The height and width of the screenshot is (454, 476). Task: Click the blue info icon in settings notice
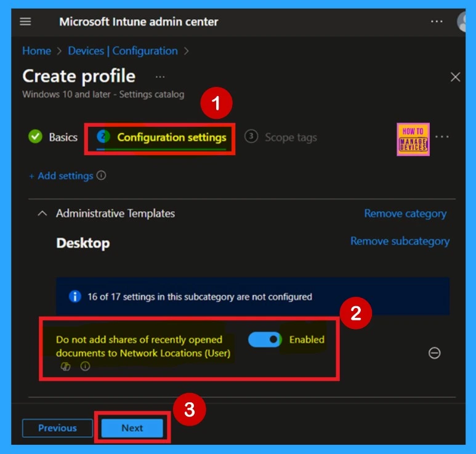[75, 296]
